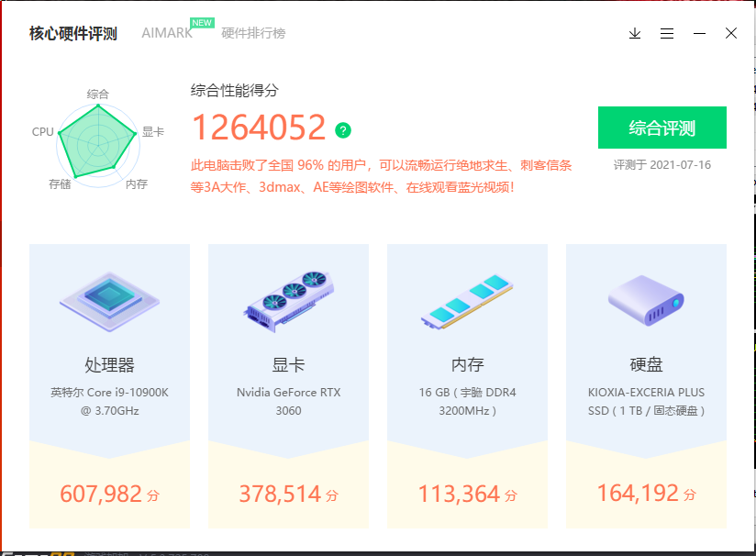Viewport: 756px width, 556px height.
Task: Click the graphics card illustration
Action: (x=288, y=302)
